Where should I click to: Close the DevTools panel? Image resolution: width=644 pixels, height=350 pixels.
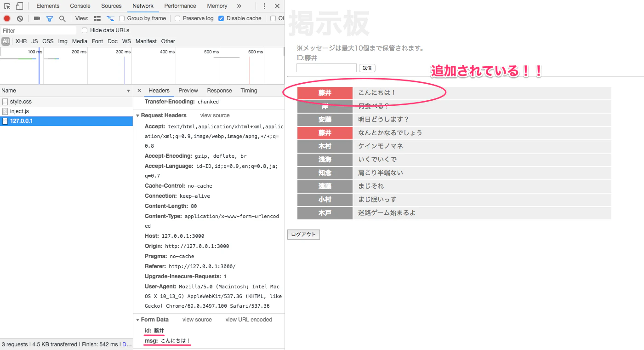[277, 6]
